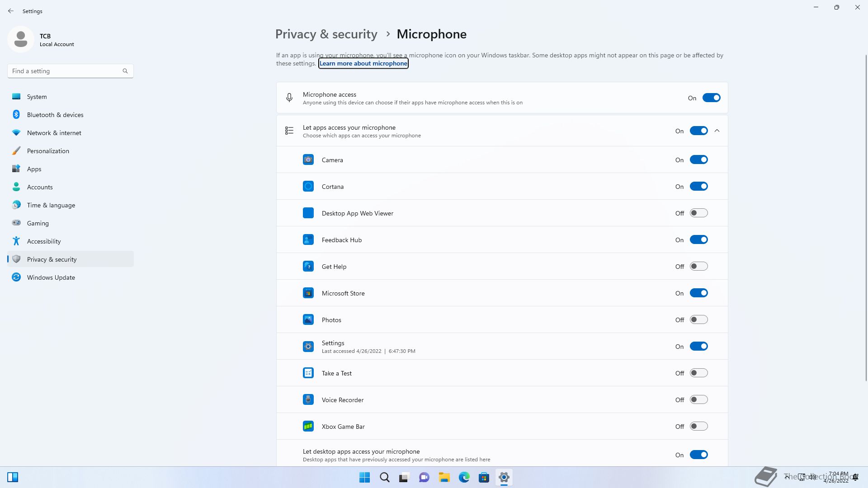Enable microphone for Get Help

pos(698,267)
